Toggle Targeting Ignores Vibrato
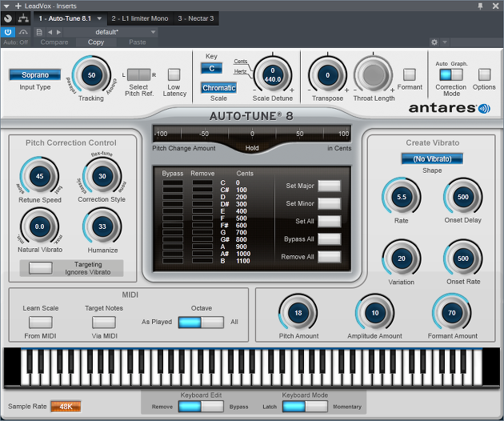504x421 pixels. point(41,267)
